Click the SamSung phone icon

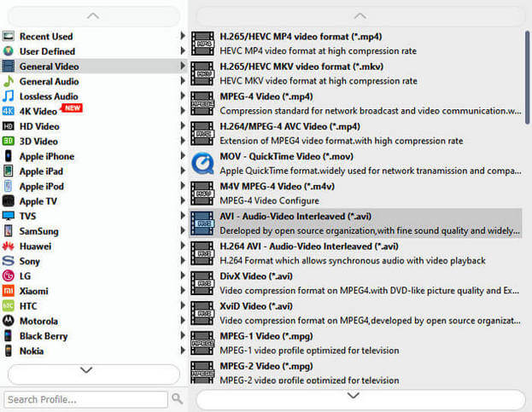pyautogui.click(x=9, y=230)
